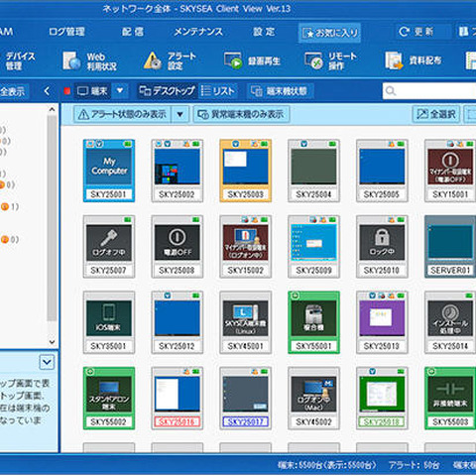476x476 pixels.
Task: Select red-labeled terminal SKY25016
Action: 178,399
